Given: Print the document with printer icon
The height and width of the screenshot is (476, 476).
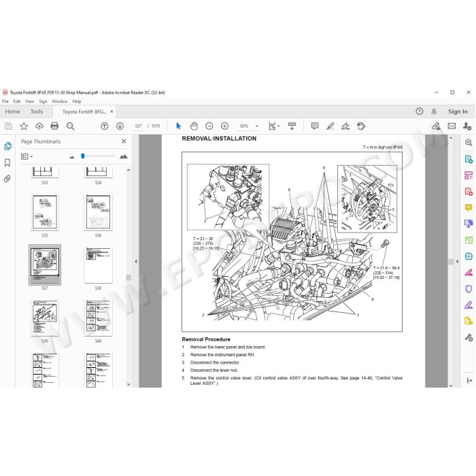Looking at the screenshot, I should pyautogui.click(x=54, y=126).
